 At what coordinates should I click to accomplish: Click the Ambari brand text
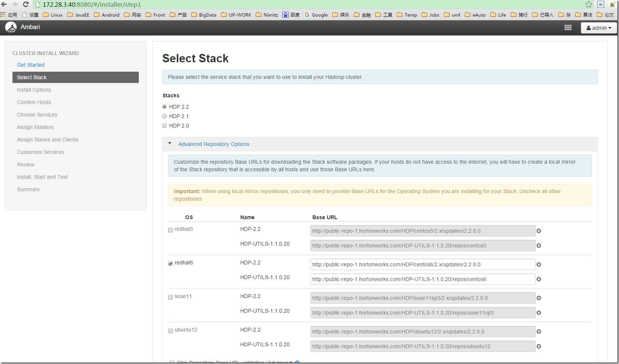30,27
